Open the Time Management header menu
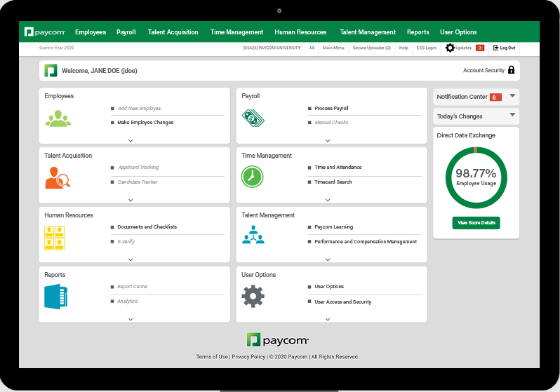The image size is (560, 392). click(236, 32)
